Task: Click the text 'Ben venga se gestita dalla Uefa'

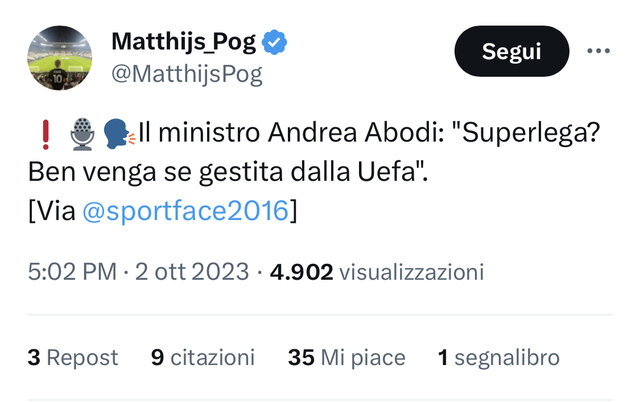Action: (x=222, y=172)
